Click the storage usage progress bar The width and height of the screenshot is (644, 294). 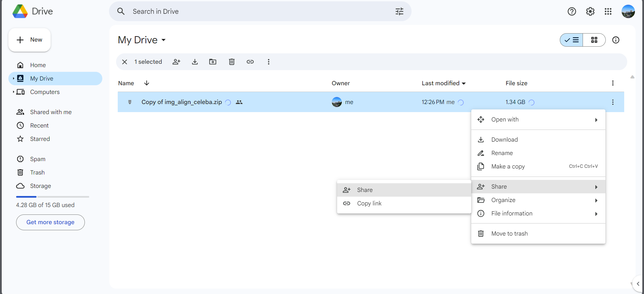(53, 197)
